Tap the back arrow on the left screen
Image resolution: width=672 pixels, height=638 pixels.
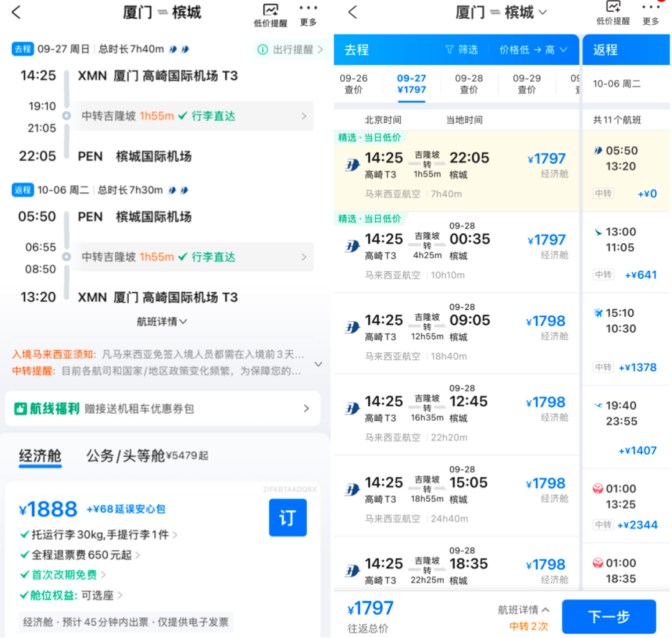16,12
